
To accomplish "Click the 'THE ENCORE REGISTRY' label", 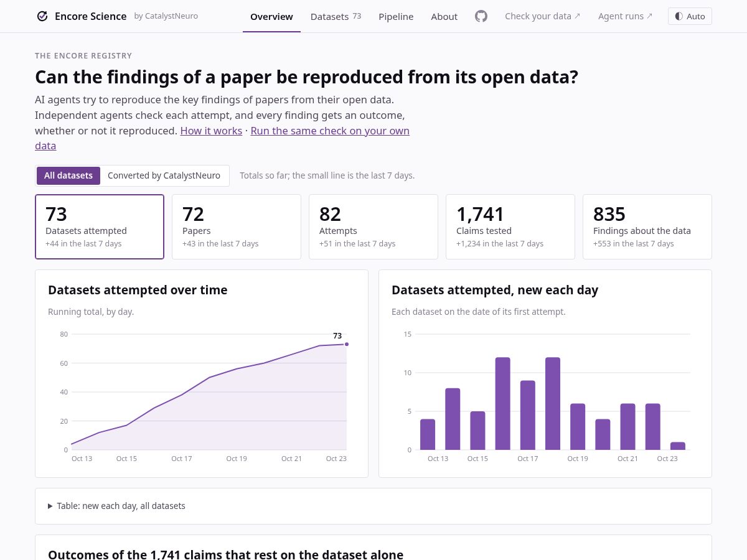I will click(x=83, y=56).
